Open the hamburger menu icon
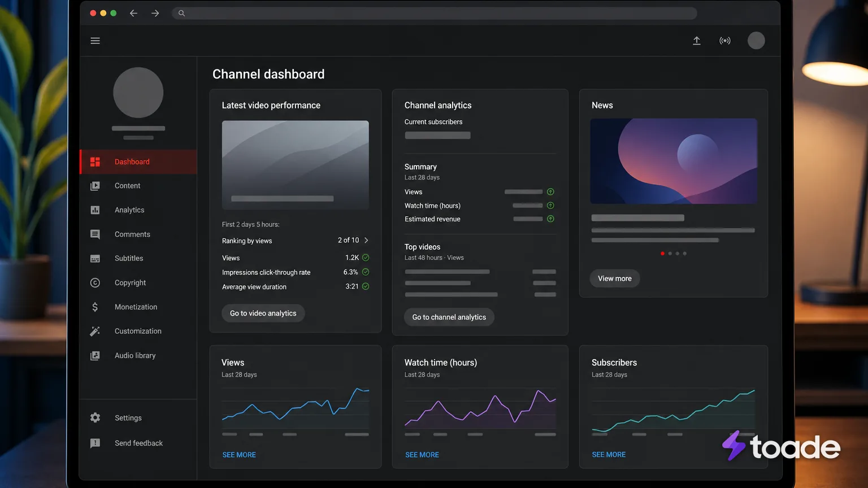 95,41
